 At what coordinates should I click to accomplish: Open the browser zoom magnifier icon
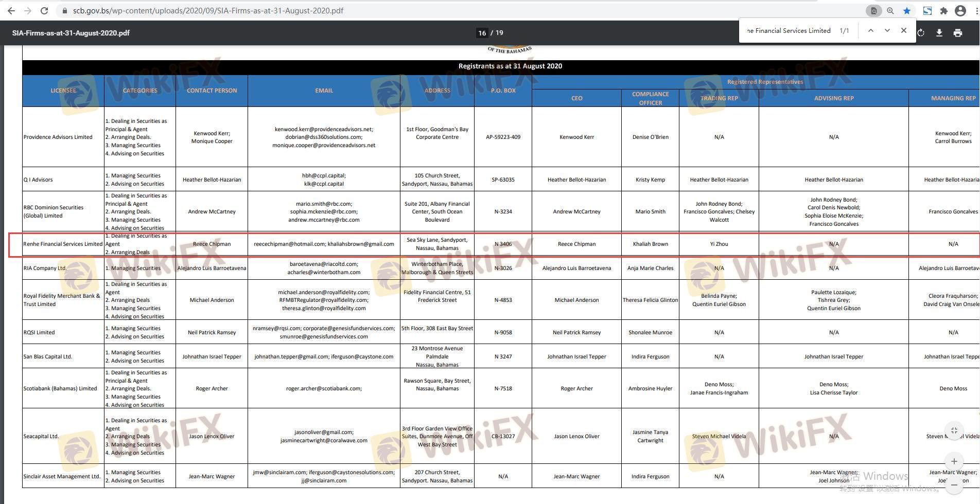tap(890, 10)
